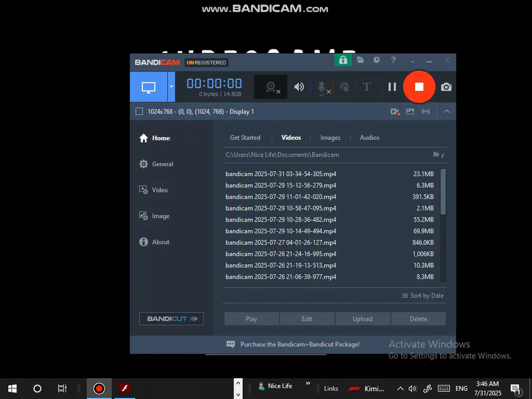Click the Play button
This screenshot has width=532, height=399.
coord(251,319)
